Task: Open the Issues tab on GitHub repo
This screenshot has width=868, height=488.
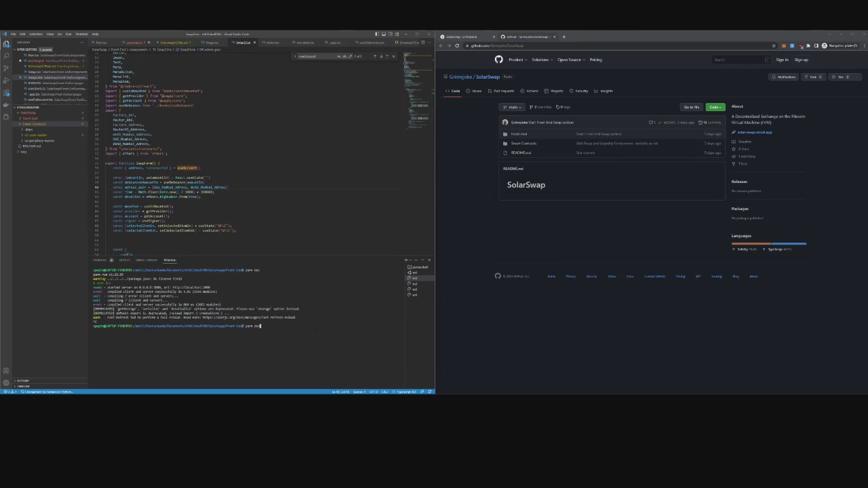Action: pos(474,91)
